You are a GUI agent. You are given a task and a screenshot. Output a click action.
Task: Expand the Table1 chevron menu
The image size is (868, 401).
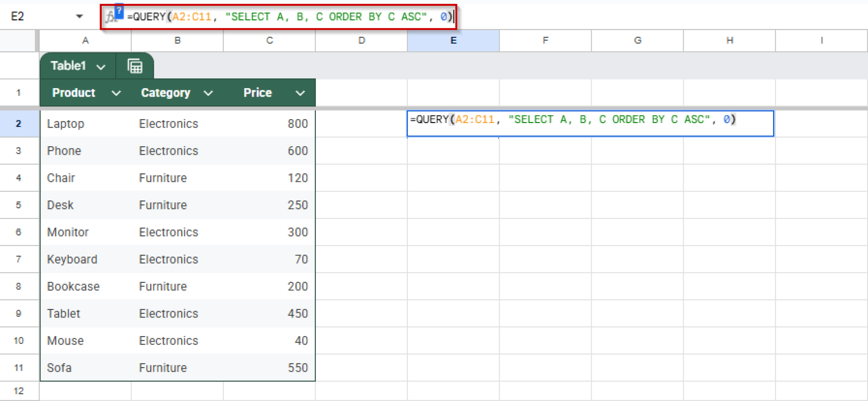[x=101, y=66]
